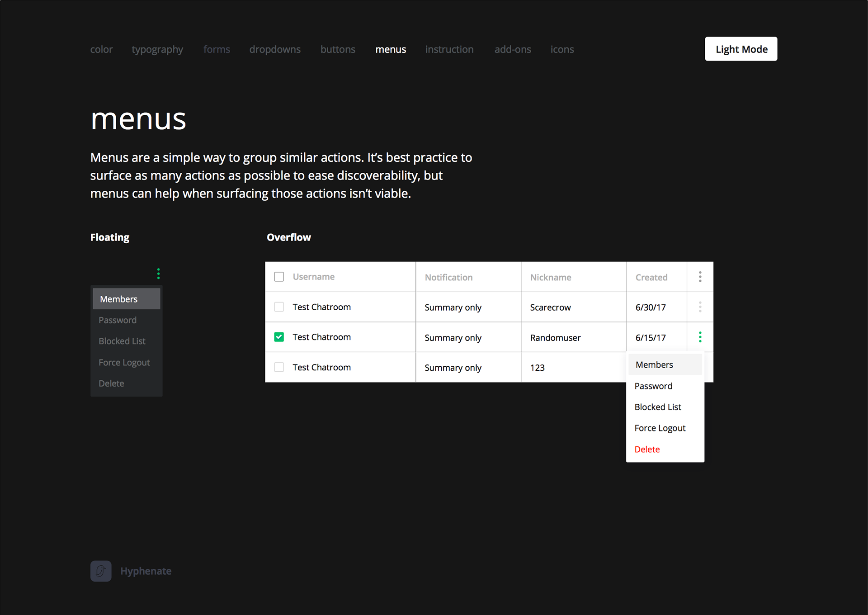This screenshot has height=615, width=868.
Task: Check the Scarecrow row checkbox
Action: 279,307
